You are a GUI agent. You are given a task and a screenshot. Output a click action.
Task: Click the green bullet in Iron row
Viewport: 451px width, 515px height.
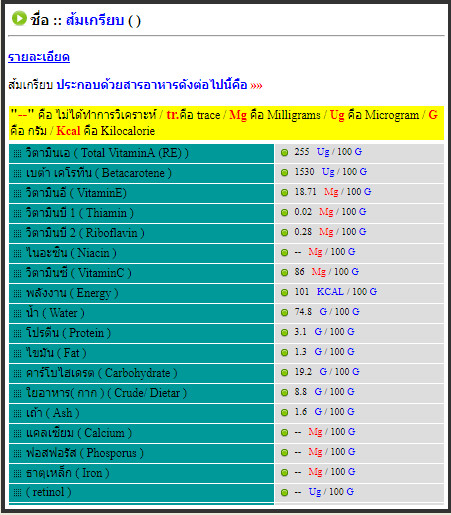pyautogui.click(x=284, y=473)
